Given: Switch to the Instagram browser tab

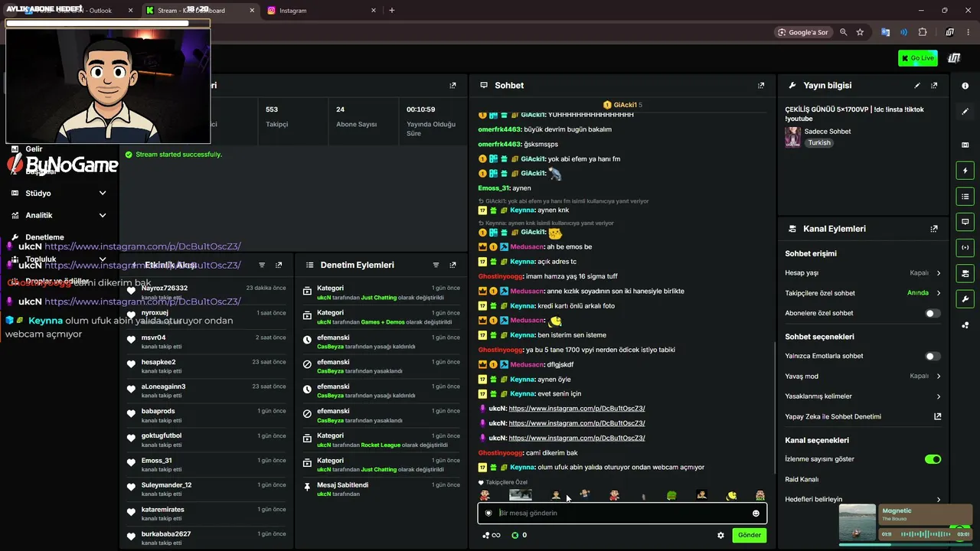Looking at the screenshot, I should click(320, 11).
